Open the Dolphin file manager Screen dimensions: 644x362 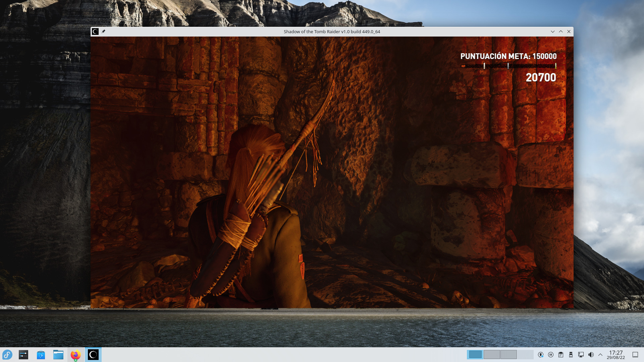[58, 355]
